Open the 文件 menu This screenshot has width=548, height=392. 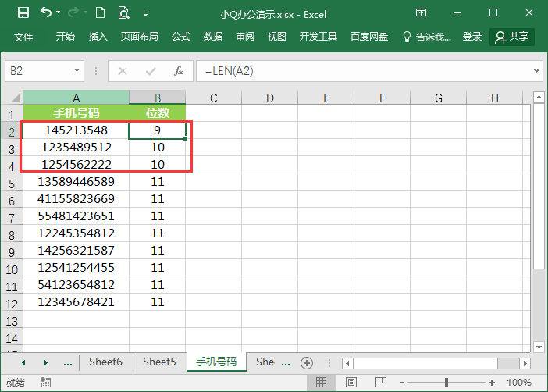point(23,37)
